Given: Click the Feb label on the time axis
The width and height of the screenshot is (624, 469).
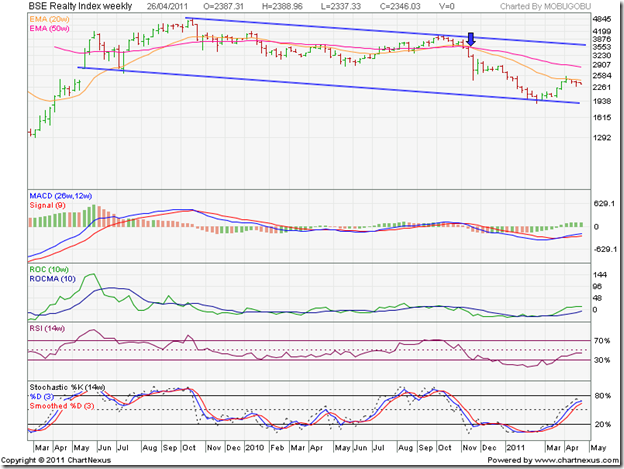Looking at the screenshot, I should (277, 448).
